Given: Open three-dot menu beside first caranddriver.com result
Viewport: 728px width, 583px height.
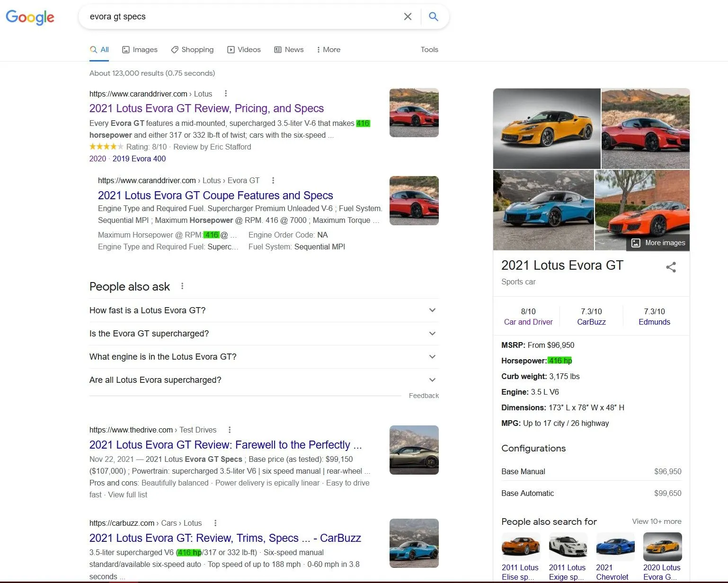Looking at the screenshot, I should [226, 94].
